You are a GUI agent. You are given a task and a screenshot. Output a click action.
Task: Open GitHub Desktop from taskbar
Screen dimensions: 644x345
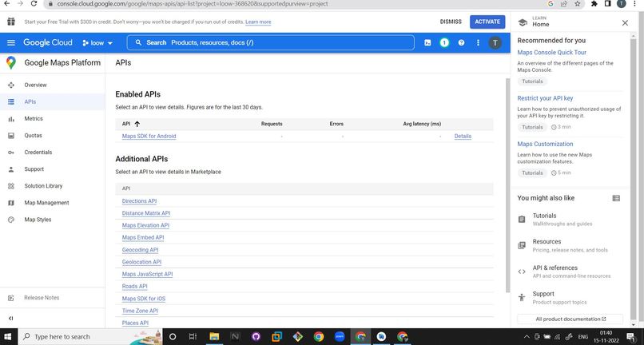256,337
